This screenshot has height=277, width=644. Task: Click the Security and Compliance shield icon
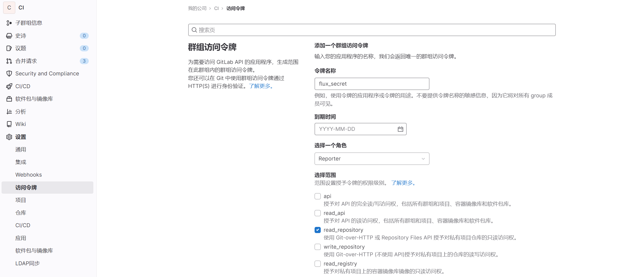coord(9,74)
